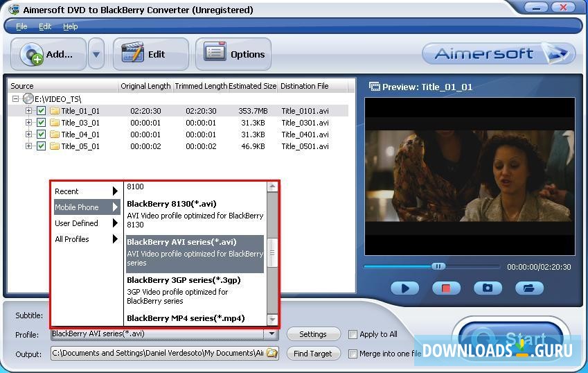Click the preview progress slider handle
The width and height of the screenshot is (588, 373).
[438, 266]
